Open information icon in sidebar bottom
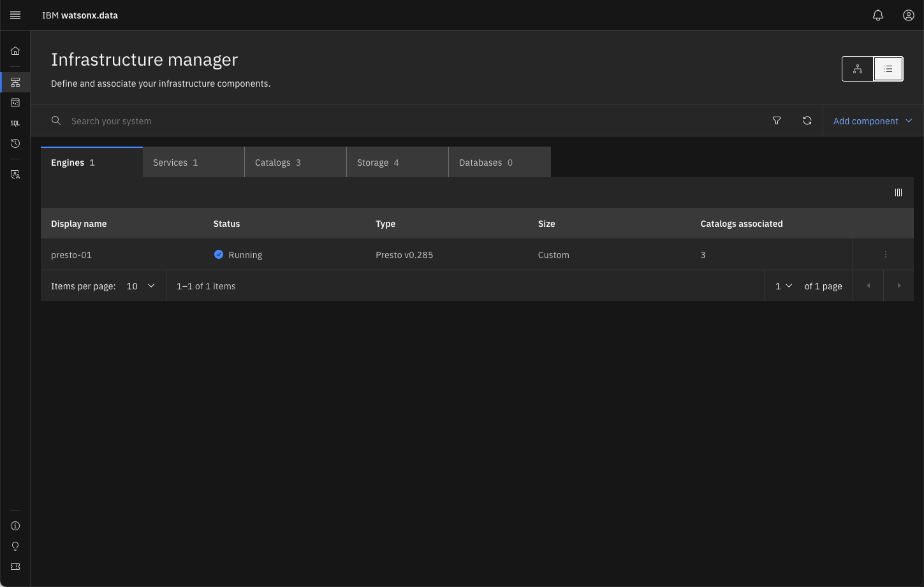Viewport: 924px width, 587px height. tap(15, 526)
